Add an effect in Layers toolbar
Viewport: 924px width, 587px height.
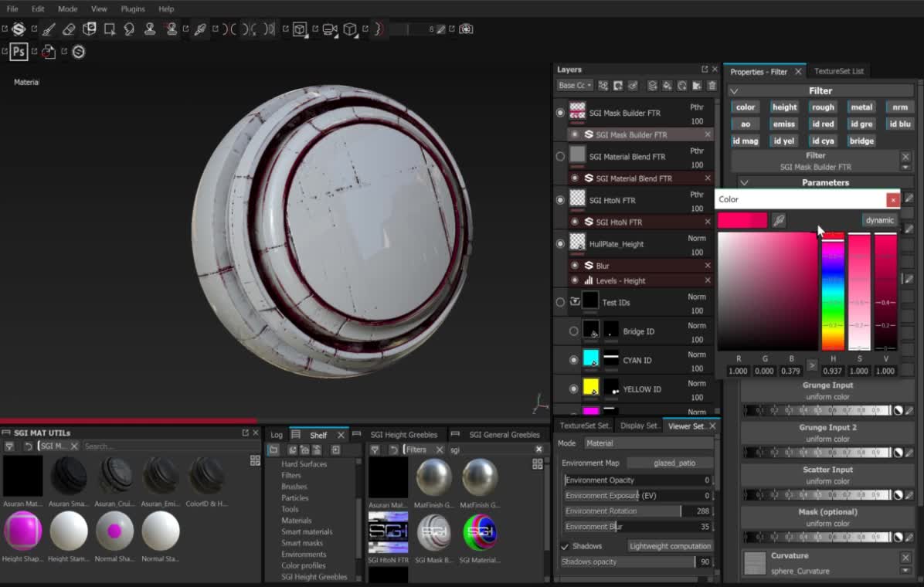603,86
